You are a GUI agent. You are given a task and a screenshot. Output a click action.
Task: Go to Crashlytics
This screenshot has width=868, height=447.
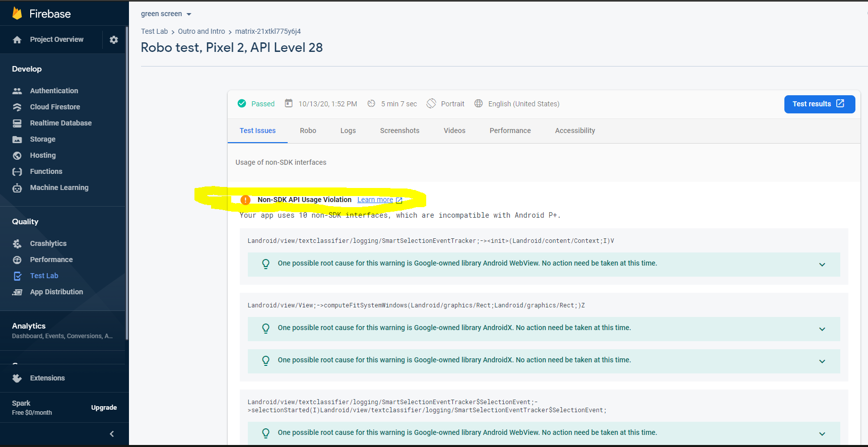(x=48, y=243)
